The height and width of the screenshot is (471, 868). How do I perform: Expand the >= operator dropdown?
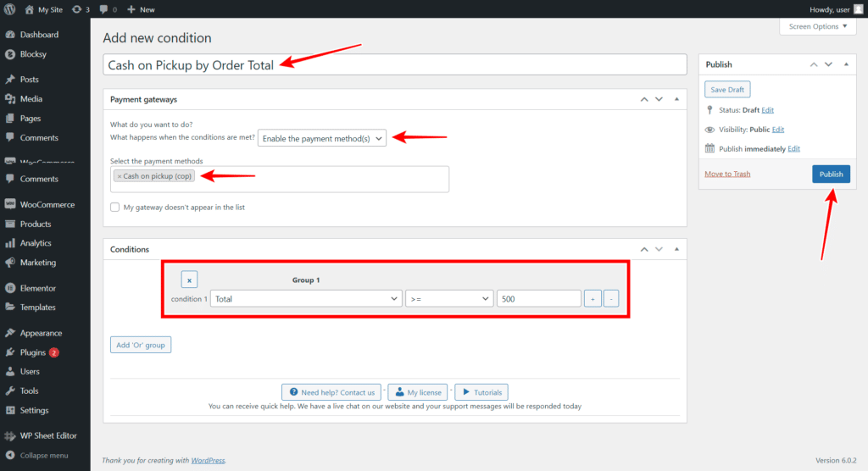point(448,299)
